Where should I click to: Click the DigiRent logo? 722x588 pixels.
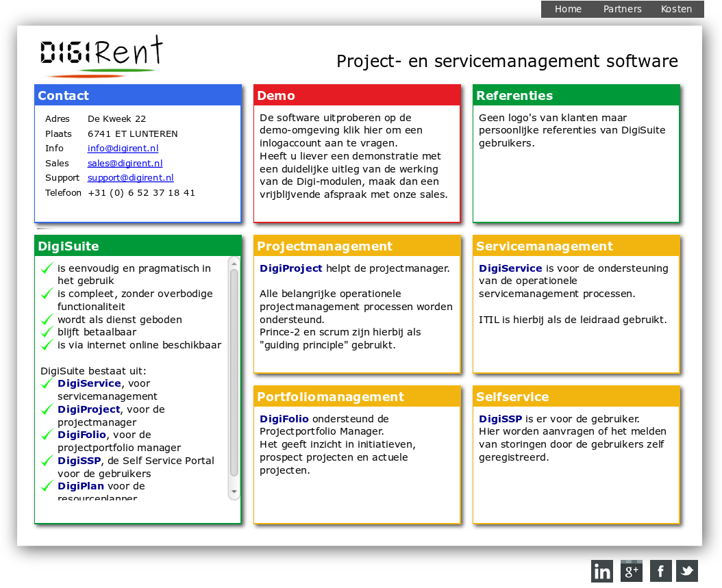coord(102,56)
